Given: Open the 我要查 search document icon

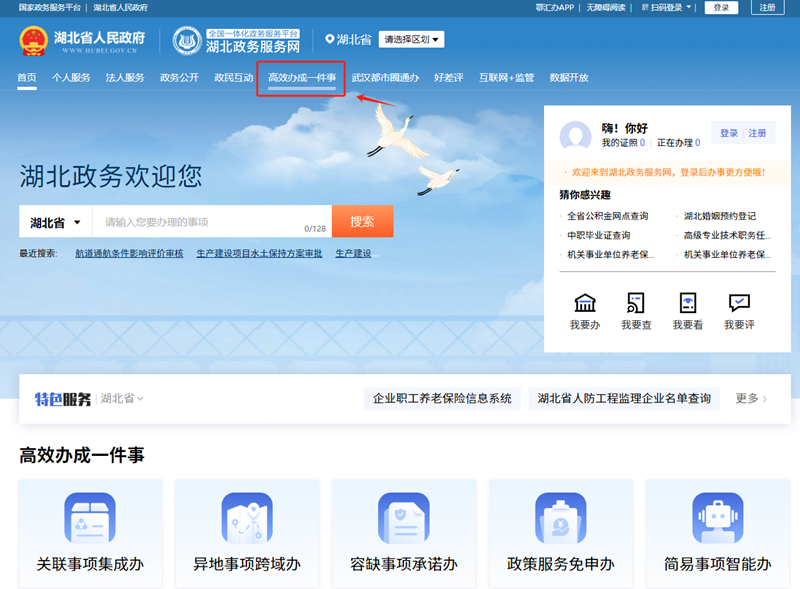Looking at the screenshot, I should tap(636, 303).
